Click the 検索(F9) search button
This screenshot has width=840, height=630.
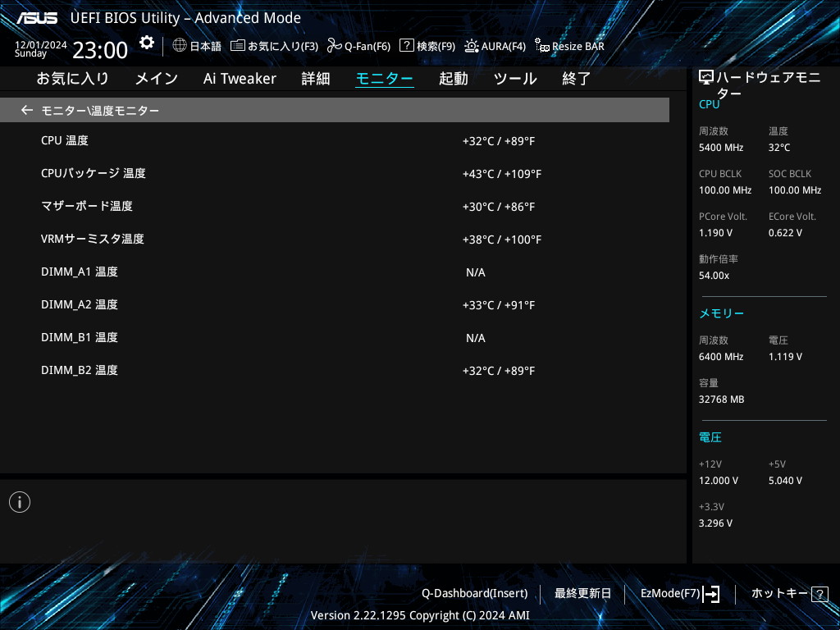click(x=436, y=47)
